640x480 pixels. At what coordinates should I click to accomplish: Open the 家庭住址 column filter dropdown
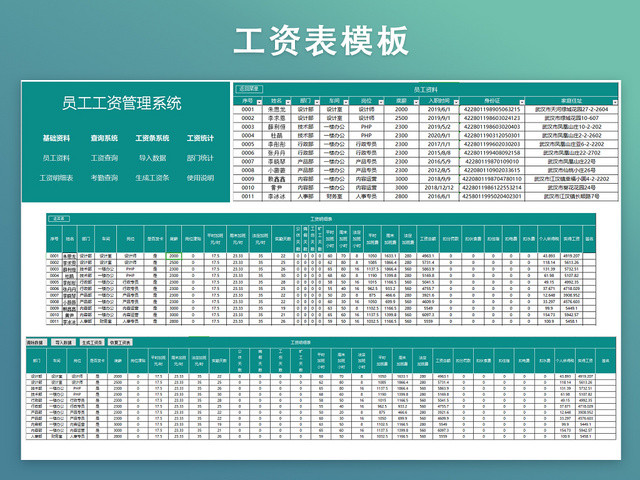coord(615,102)
